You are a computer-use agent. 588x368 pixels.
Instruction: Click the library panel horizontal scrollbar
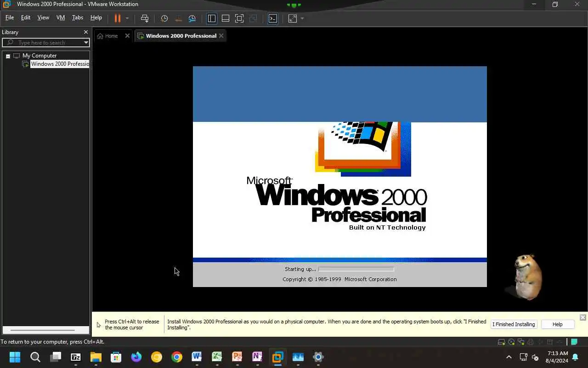(42, 330)
